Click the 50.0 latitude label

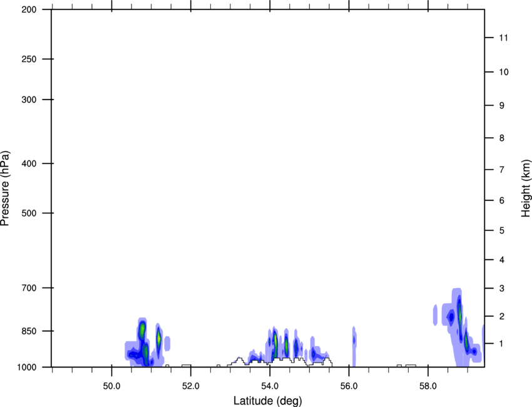111,386
